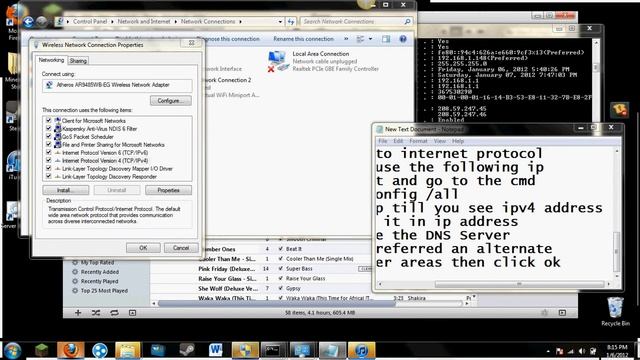640x360 pixels.
Task: Toggle the iTunes sidebar icon at bottom right
Action: [562, 313]
